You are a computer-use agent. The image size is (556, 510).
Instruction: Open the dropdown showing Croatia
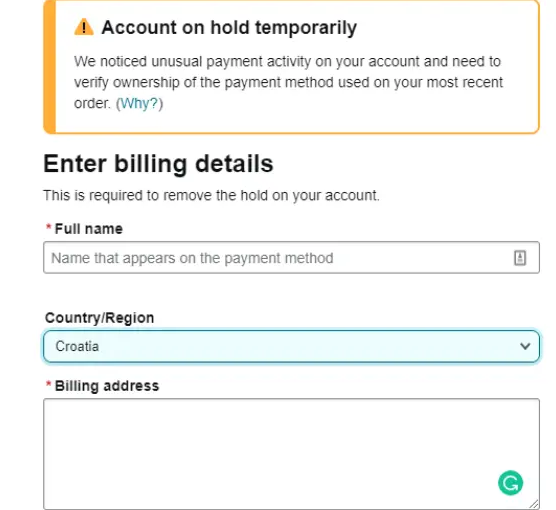point(291,346)
